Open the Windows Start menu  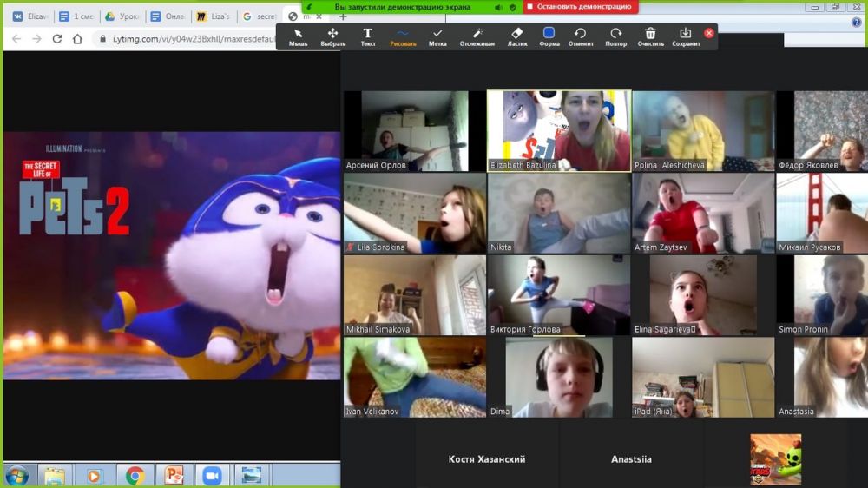point(16,476)
